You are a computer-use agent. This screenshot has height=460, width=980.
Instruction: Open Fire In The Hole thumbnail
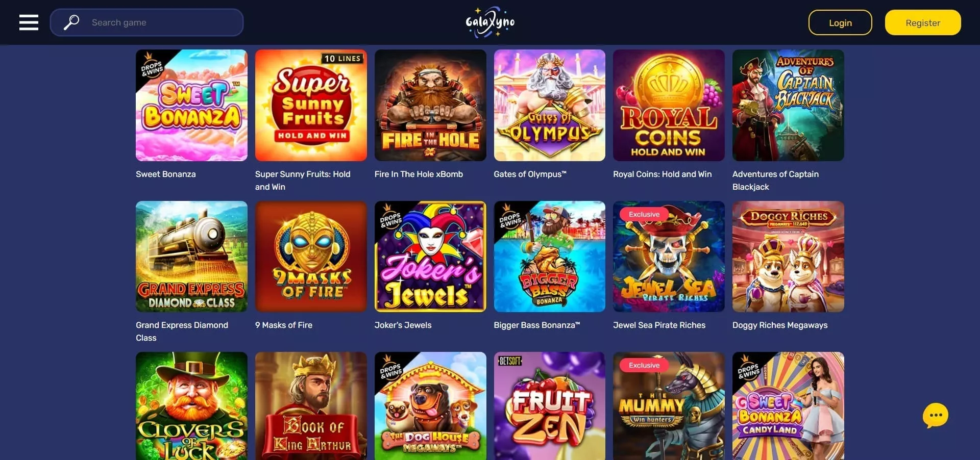coord(430,105)
